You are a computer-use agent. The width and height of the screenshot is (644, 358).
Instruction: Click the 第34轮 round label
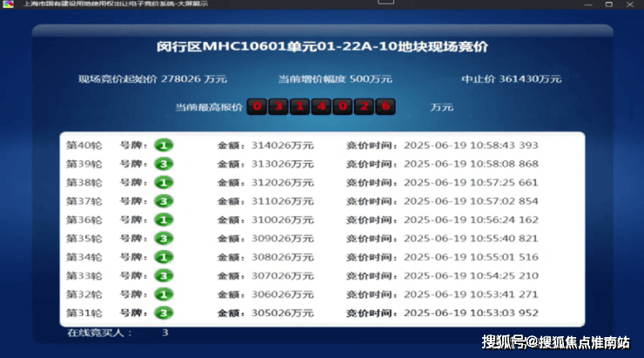(x=84, y=257)
